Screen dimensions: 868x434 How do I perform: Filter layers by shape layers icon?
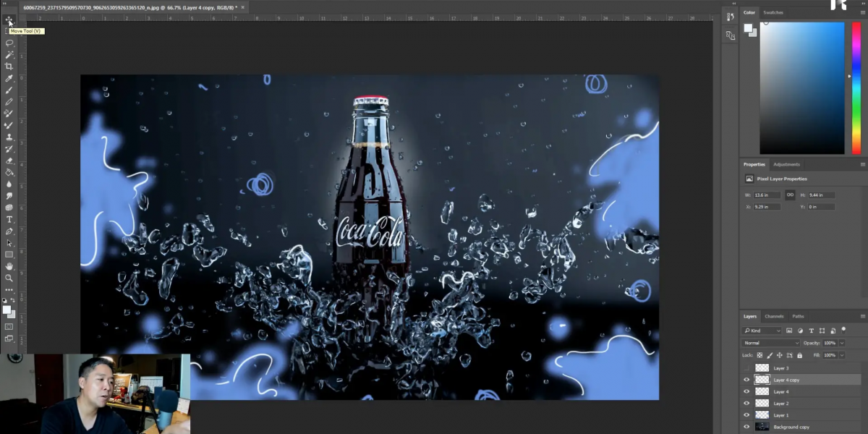coord(822,331)
